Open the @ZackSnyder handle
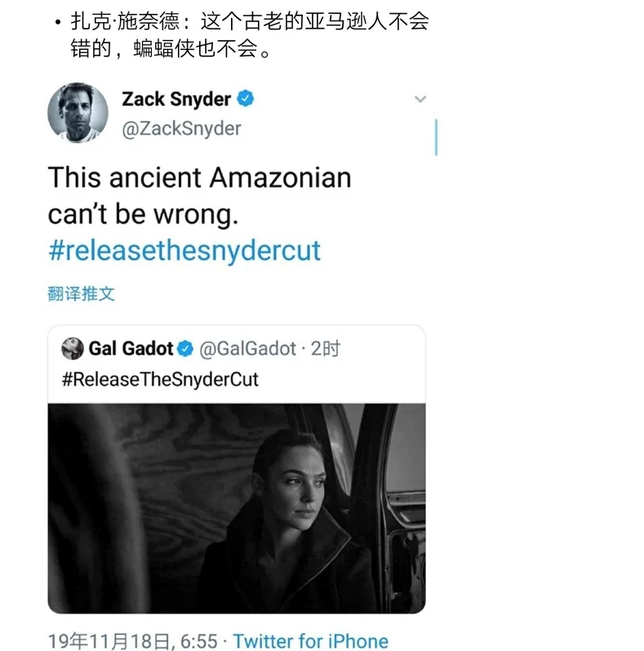 tap(181, 129)
